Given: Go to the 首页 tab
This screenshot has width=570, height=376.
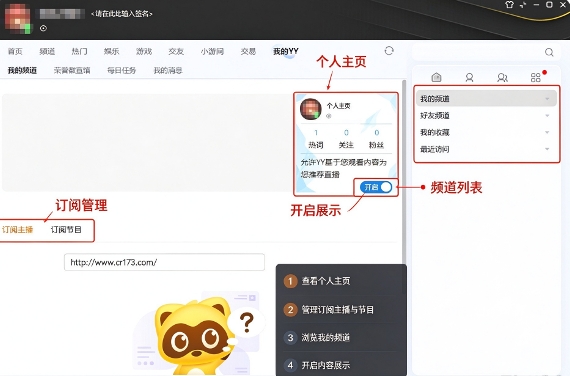Looking at the screenshot, I should click(15, 51).
